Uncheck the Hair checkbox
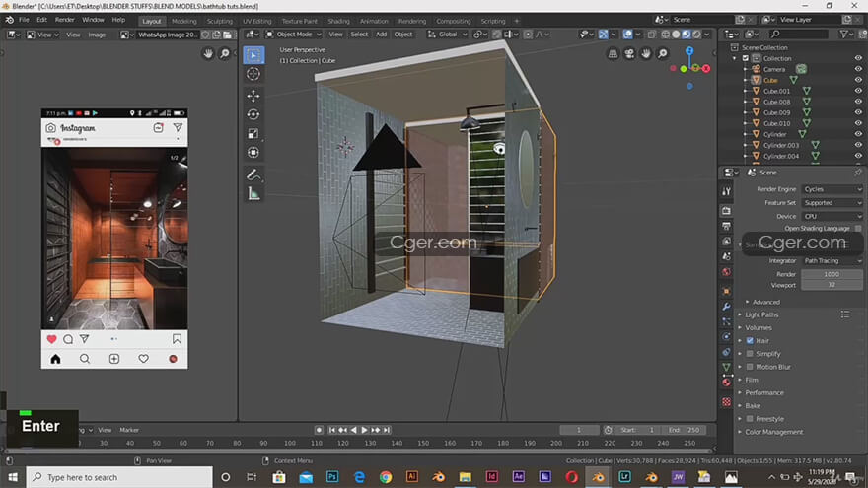Screen dimensions: 868x488 (750, 340)
